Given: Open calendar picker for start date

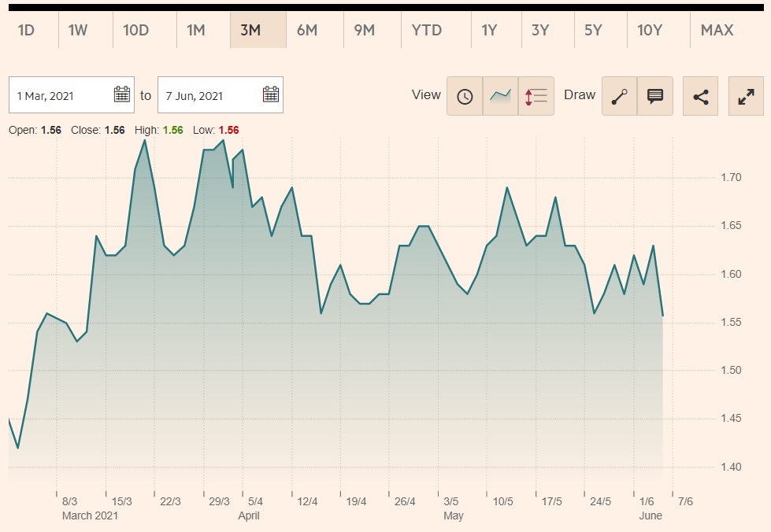Looking at the screenshot, I should point(122,95).
